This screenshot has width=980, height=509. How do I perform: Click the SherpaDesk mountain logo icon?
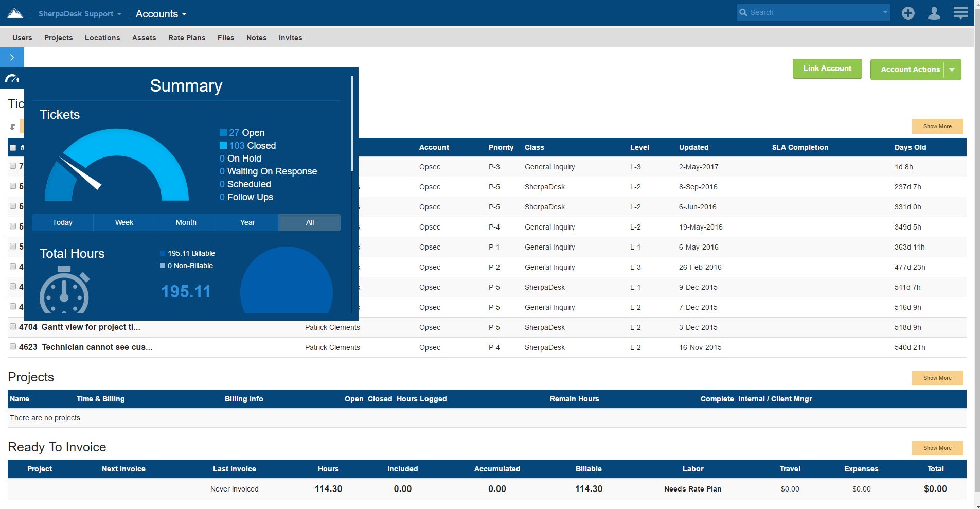point(15,13)
